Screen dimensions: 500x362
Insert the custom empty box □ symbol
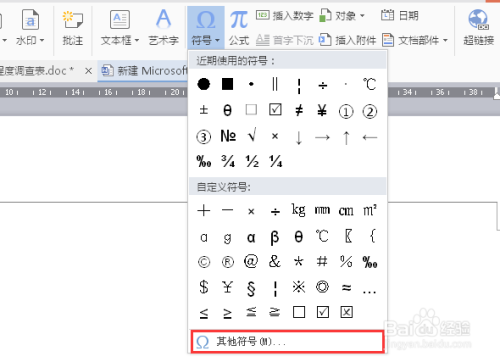299,312
